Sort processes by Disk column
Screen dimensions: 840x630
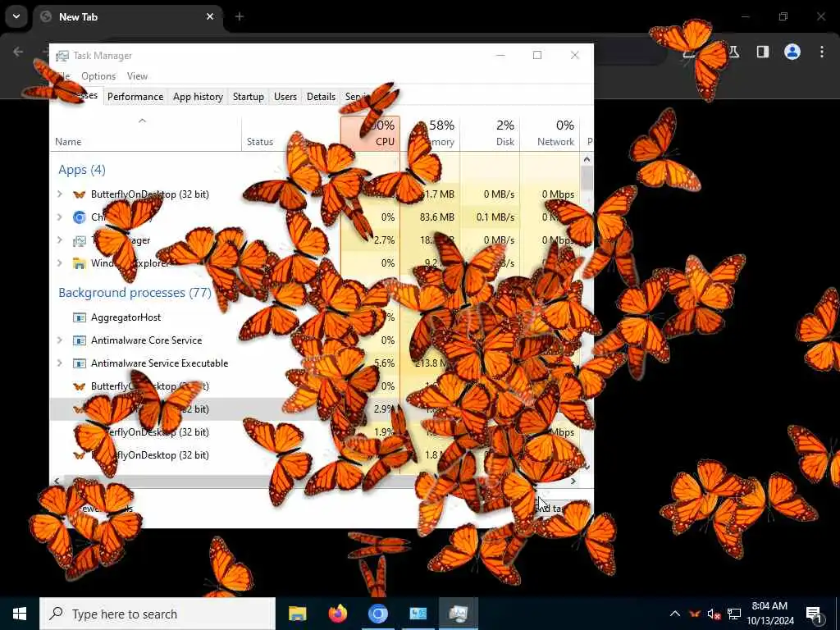[x=490, y=134]
